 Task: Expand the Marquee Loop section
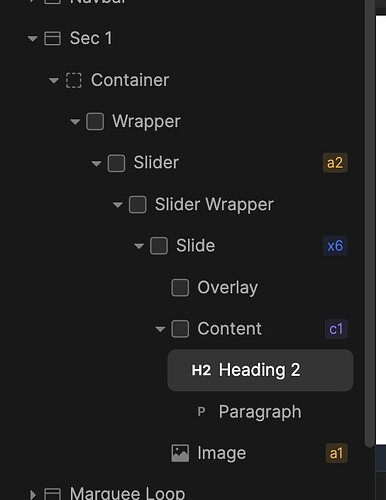(33, 494)
